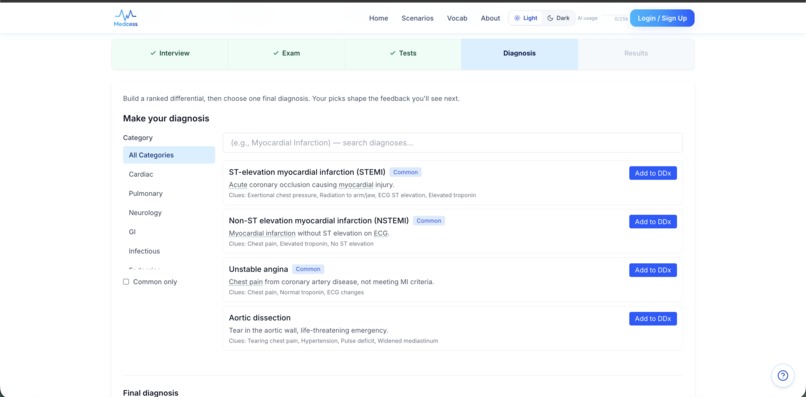Select All Categories filter
Image resolution: width=806 pixels, height=397 pixels.
169,155
